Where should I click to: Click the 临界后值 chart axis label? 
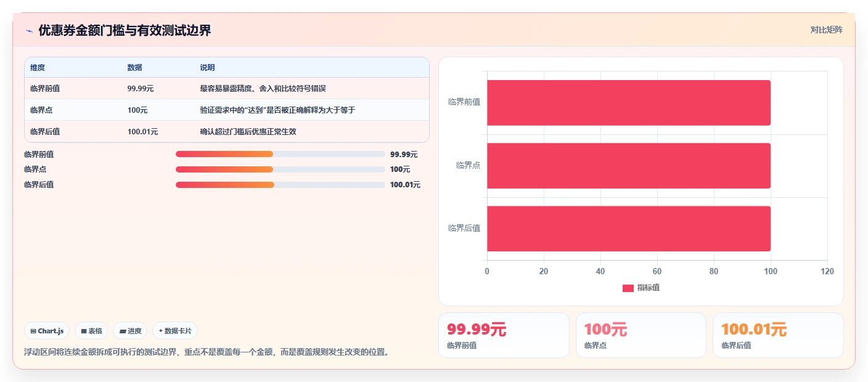[x=464, y=228]
